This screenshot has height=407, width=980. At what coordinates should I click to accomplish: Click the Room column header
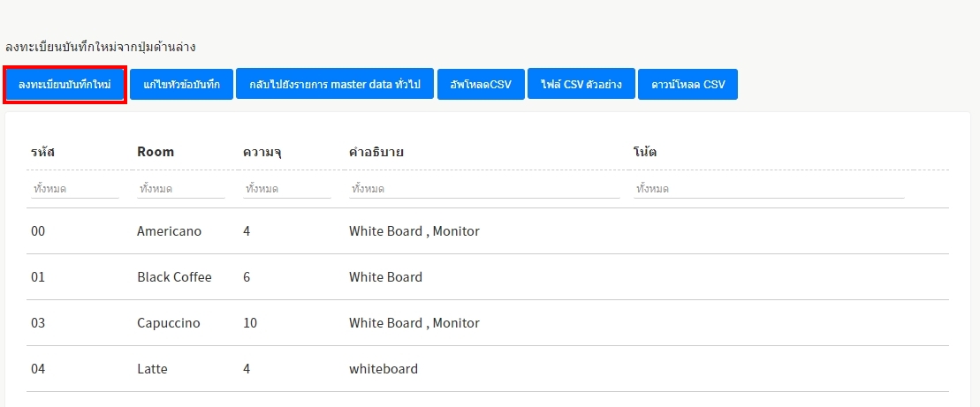(156, 152)
